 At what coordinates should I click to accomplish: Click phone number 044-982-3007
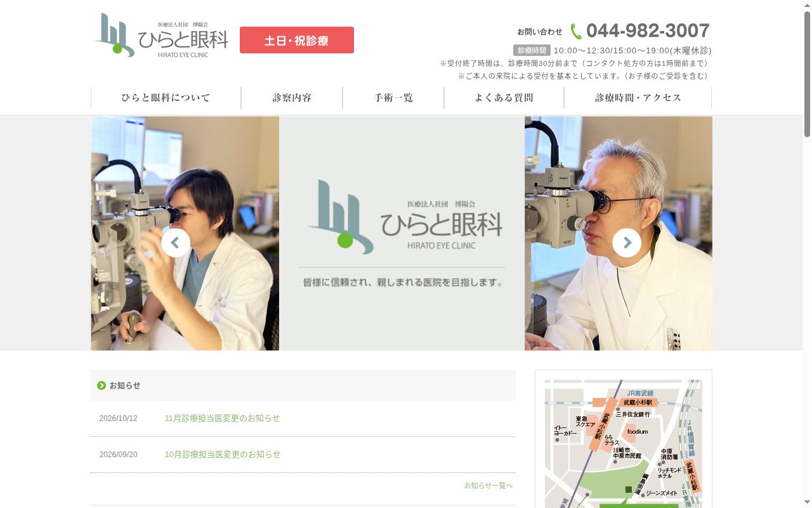(x=648, y=30)
